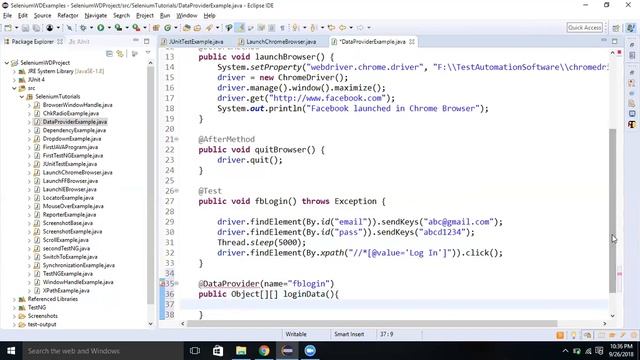Open the Refactor menu
The height and width of the screenshot is (360, 640).
pyautogui.click(x=68, y=16)
